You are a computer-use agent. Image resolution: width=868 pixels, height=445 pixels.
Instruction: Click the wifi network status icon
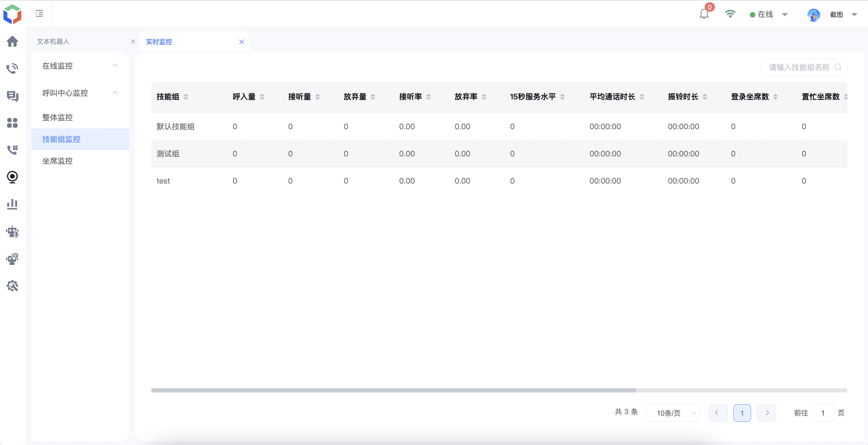730,14
